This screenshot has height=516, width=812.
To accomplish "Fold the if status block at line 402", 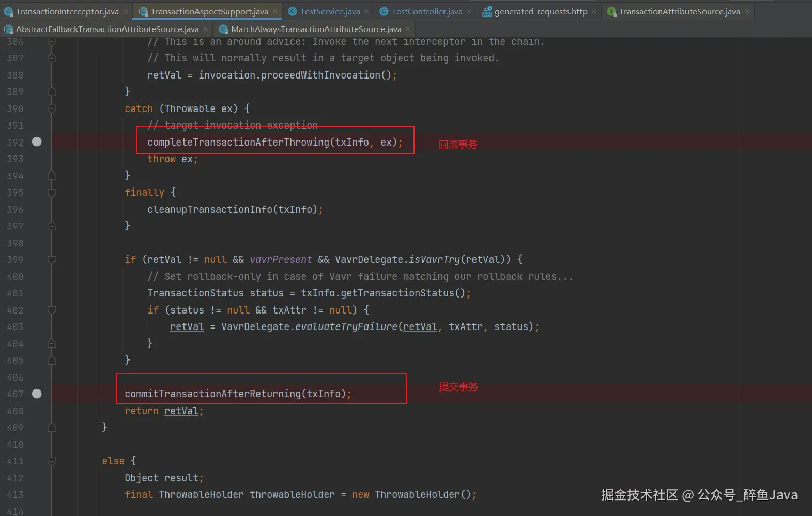I will tap(52, 310).
